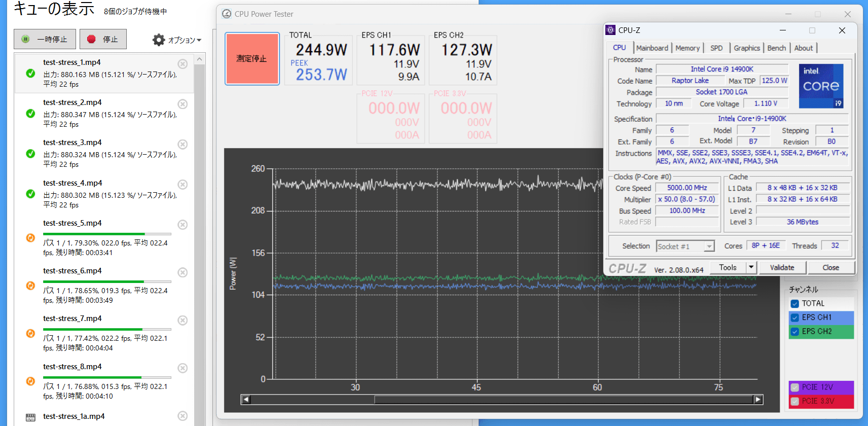This screenshot has width=868, height=426.
Task: Click the EPS CH1 117.6W readout
Action: coord(394,50)
